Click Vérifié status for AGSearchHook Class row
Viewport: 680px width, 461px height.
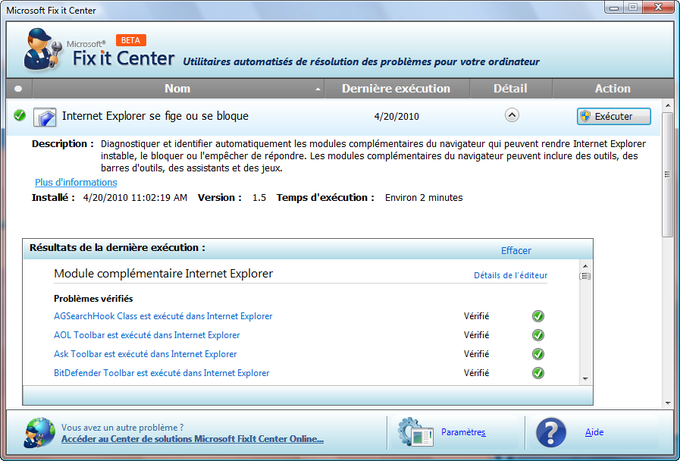(x=476, y=316)
